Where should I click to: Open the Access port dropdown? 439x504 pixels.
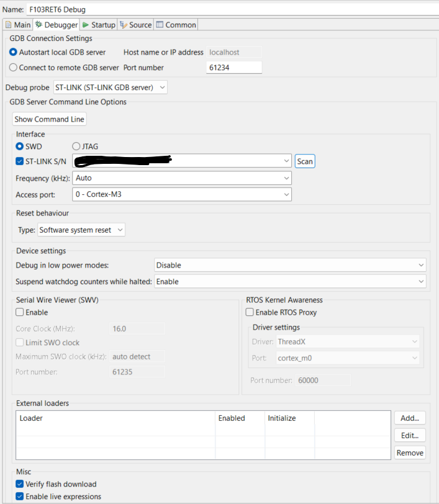tap(182, 194)
